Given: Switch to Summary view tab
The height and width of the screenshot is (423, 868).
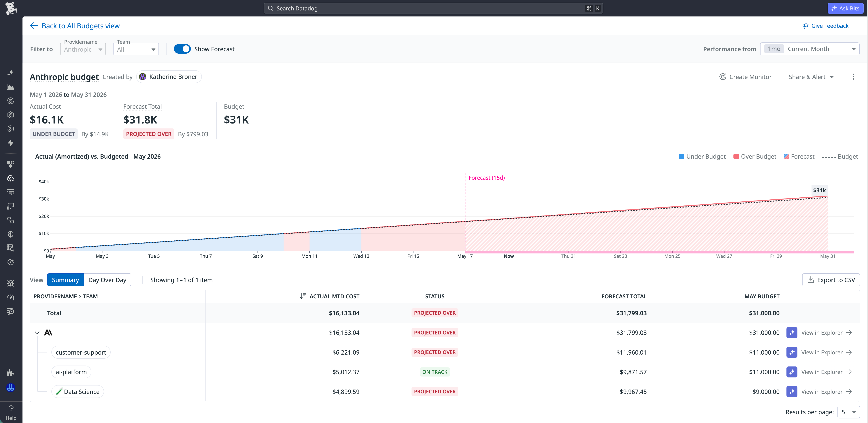Looking at the screenshot, I should click(65, 280).
